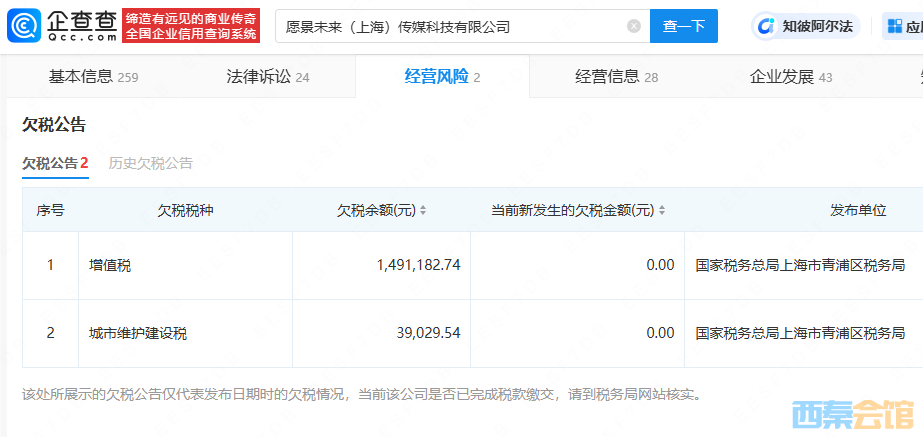Switch to 历史欠税公告 sub-tab
The image size is (923, 437).
coord(150,163)
